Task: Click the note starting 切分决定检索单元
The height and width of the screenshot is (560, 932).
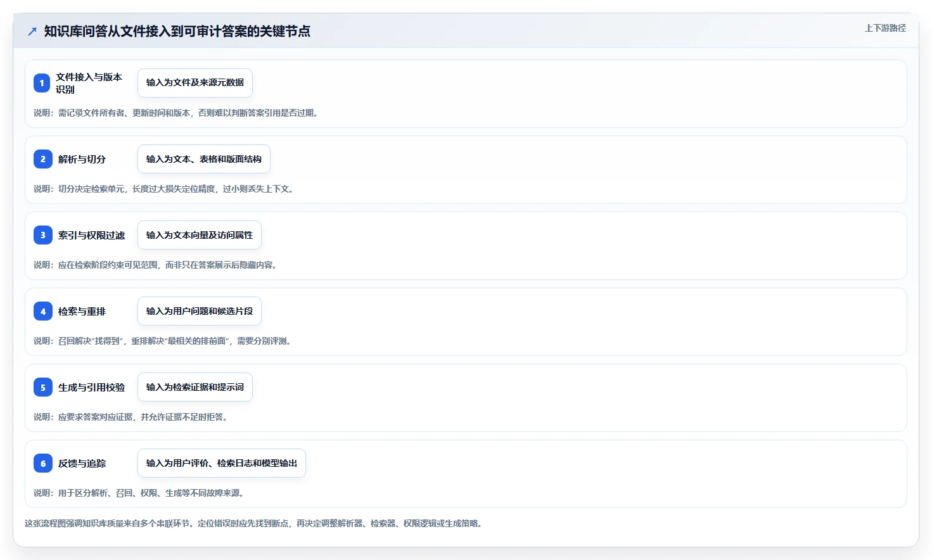Action: click(x=164, y=189)
